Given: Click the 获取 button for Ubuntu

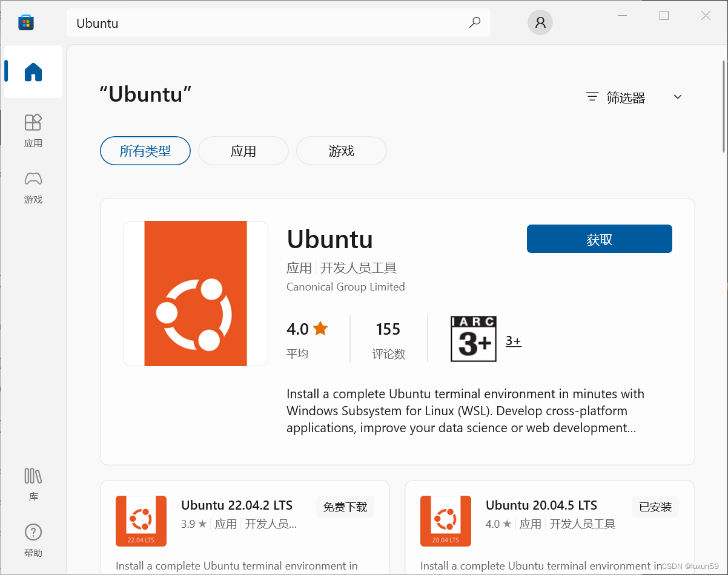Looking at the screenshot, I should click(600, 239).
